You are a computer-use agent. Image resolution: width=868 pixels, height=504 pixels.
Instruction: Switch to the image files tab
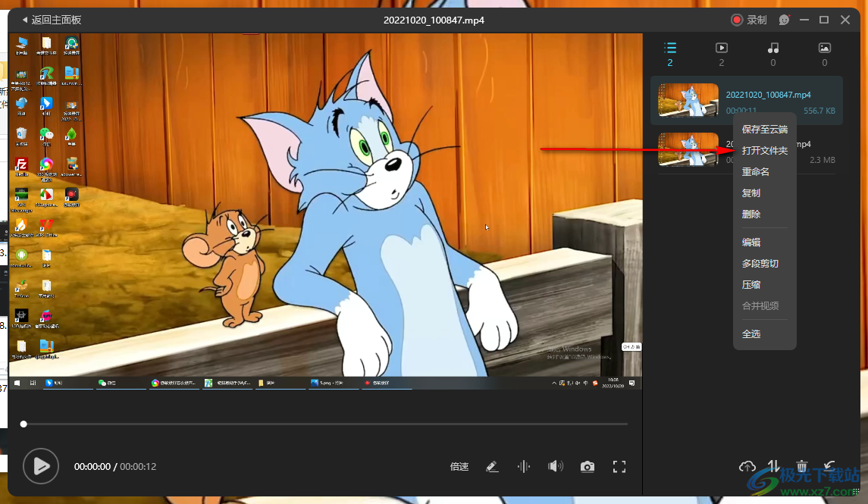(824, 55)
